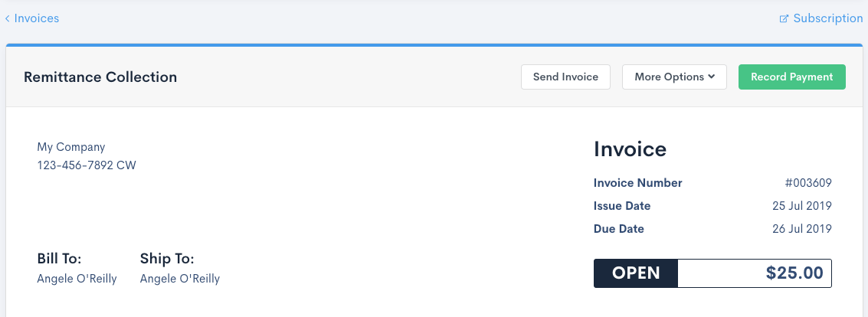The height and width of the screenshot is (317, 868).
Task: Click the My Company name
Action: [x=71, y=147]
